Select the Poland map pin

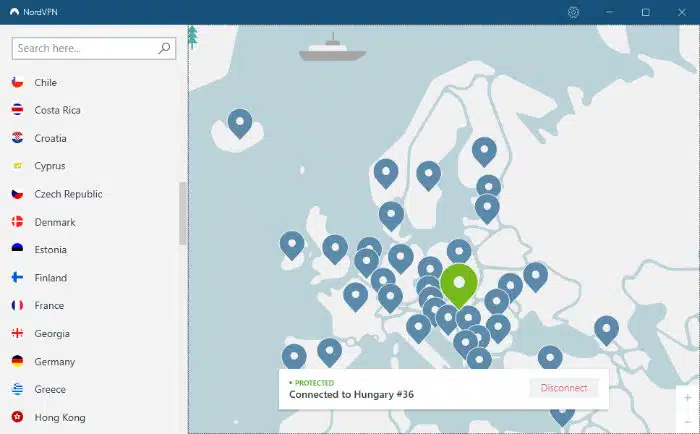click(x=459, y=250)
